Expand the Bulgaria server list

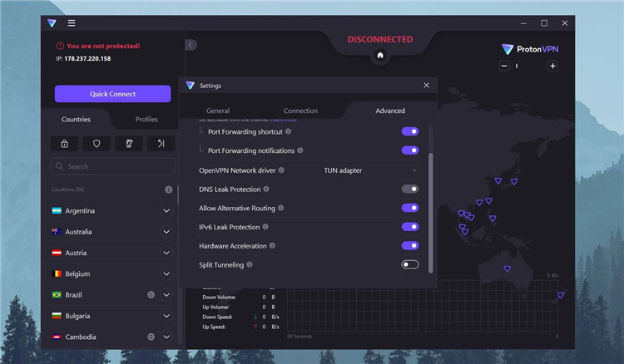click(x=166, y=316)
